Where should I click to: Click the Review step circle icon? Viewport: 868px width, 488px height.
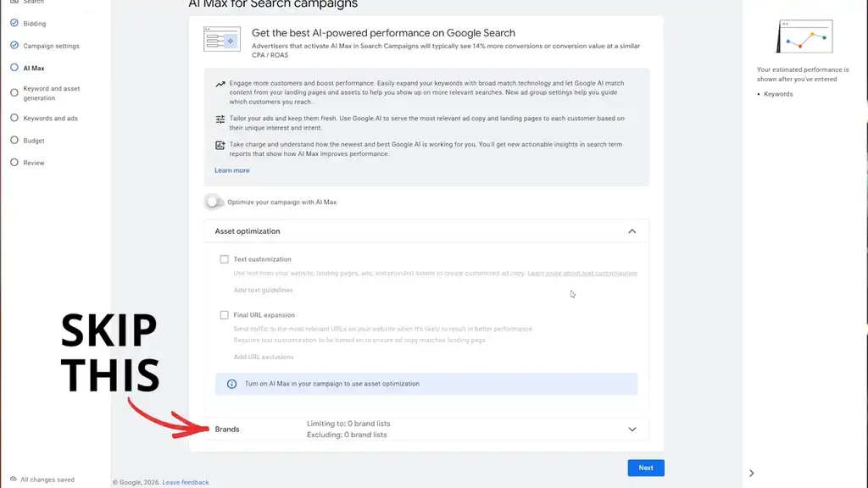coord(14,162)
